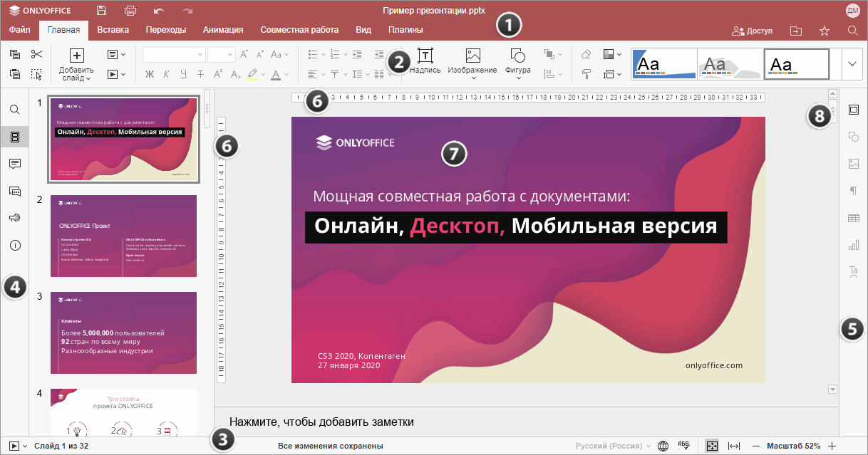
Task: Undo the last action
Action: (x=159, y=11)
